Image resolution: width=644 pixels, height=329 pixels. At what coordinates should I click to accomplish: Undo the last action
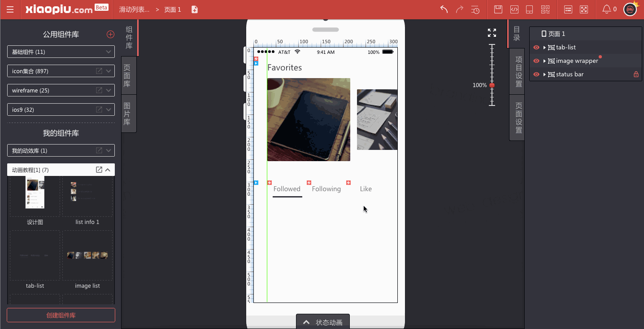444,9
